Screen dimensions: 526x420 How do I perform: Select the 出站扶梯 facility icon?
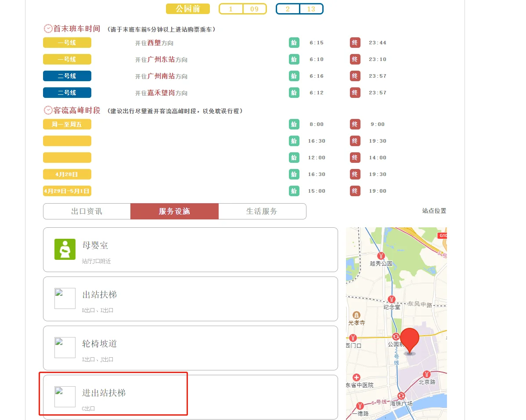point(65,298)
